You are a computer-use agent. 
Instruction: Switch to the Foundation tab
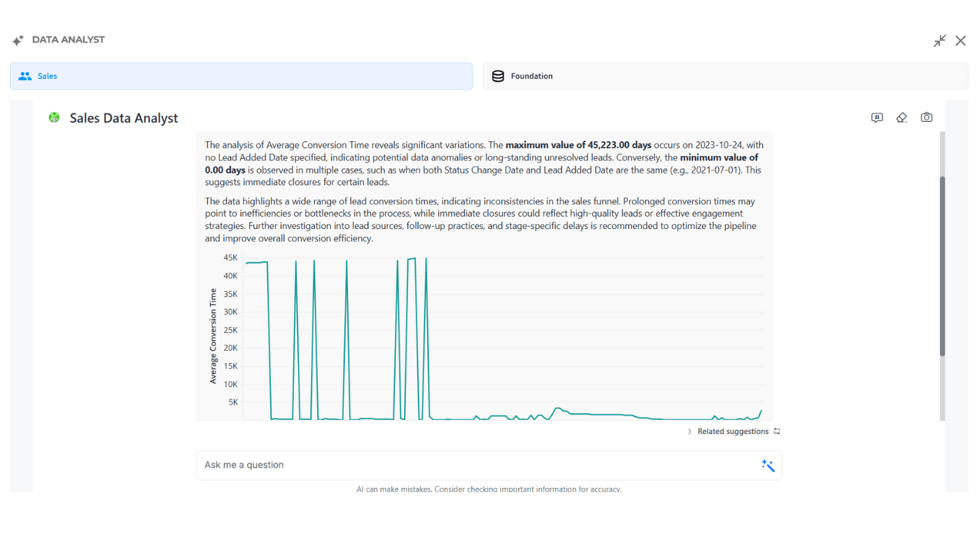coord(725,76)
